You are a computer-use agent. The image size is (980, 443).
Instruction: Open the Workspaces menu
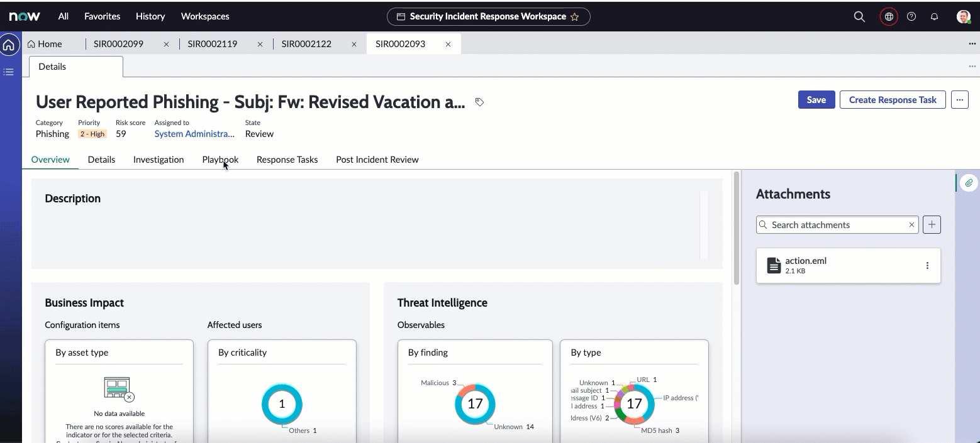[x=205, y=16]
